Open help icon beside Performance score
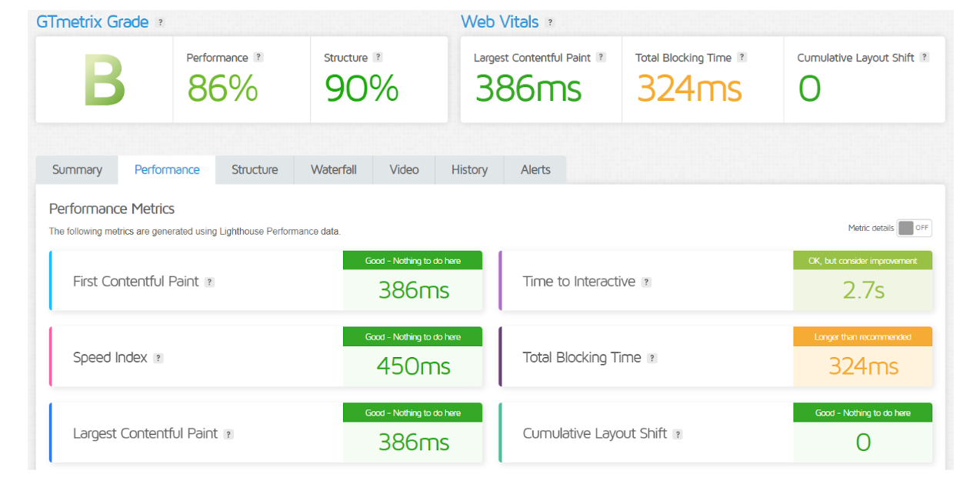Viewport: 980px width, 494px height. tap(258, 57)
